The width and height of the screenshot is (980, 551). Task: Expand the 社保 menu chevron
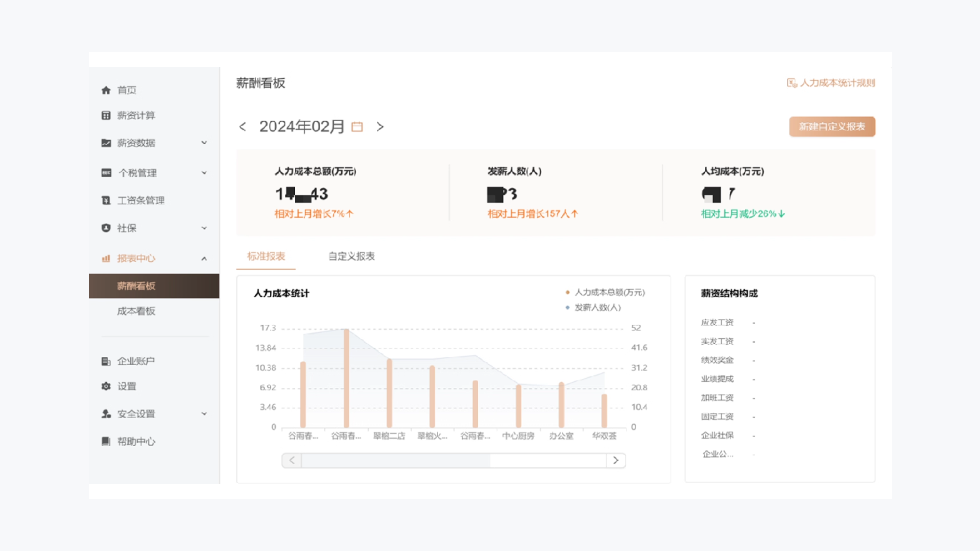pos(204,228)
